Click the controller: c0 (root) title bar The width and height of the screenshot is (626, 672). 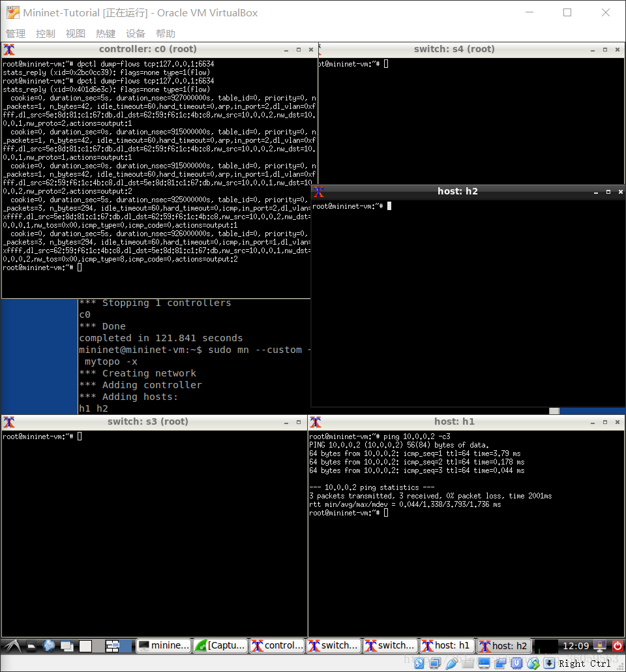(x=148, y=50)
